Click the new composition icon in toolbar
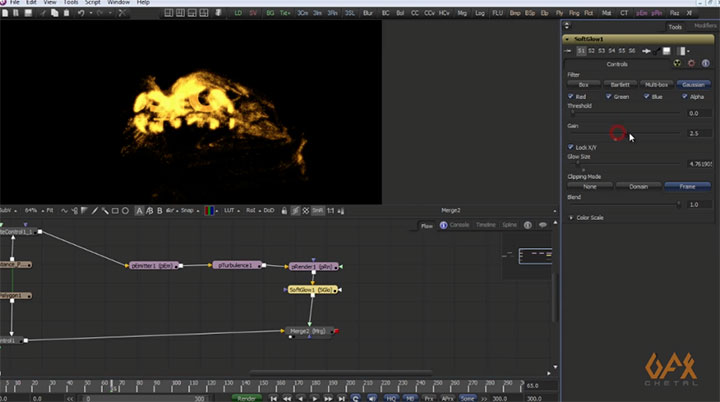The height and width of the screenshot is (402, 720). click(5, 13)
